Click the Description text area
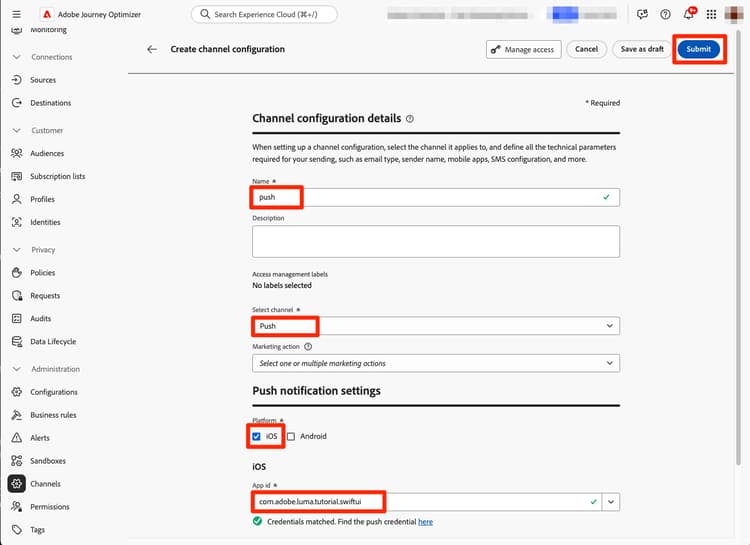The width and height of the screenshot is (750, 545). (x=436, y=242)
